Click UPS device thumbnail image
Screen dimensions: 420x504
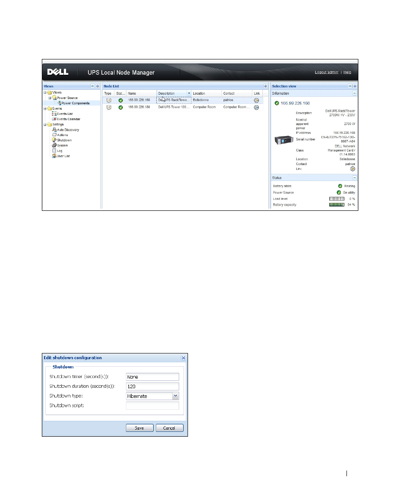(284, 140)
